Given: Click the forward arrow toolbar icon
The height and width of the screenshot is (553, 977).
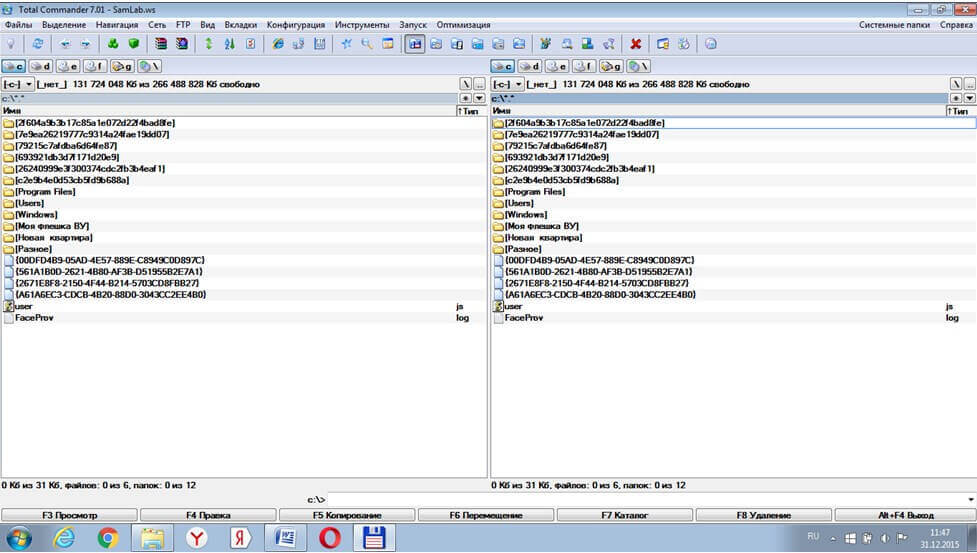Looking at the screenshot, I should [x=85, y=44].
